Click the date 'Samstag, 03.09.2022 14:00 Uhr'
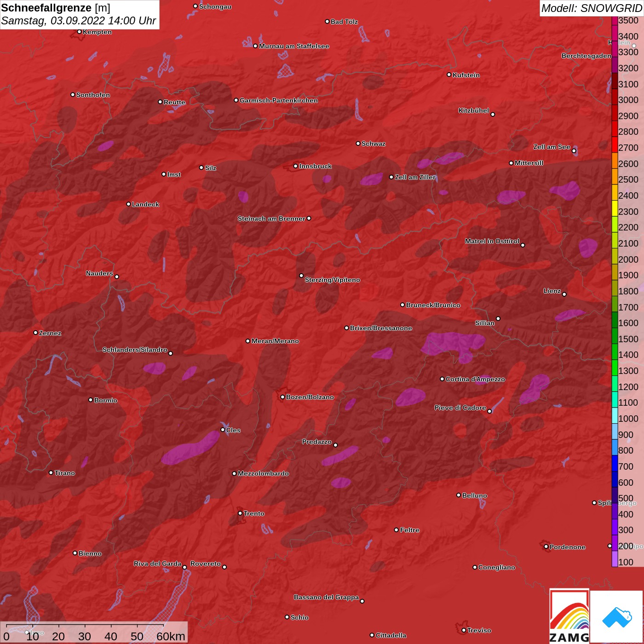This screenshot has height=644, width=644. 79,21
